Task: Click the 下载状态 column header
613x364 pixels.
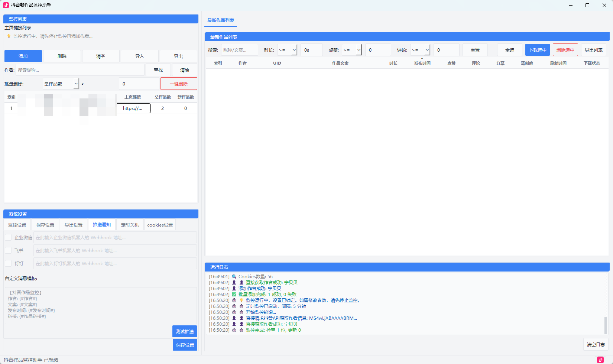Action: [x=592, y=63]
